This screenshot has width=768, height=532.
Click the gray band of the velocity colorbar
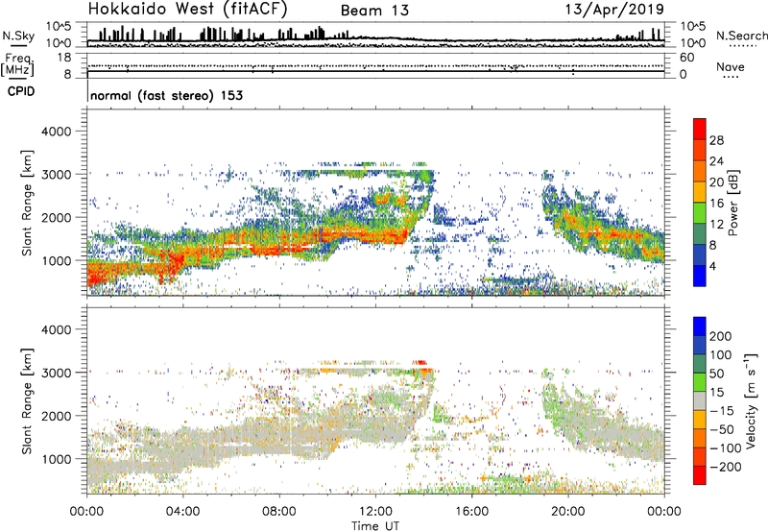click(700, 401)
